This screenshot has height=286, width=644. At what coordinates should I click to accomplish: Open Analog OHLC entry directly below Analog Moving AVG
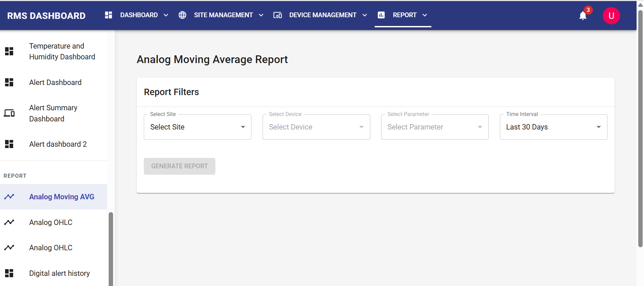click(53, 222)
